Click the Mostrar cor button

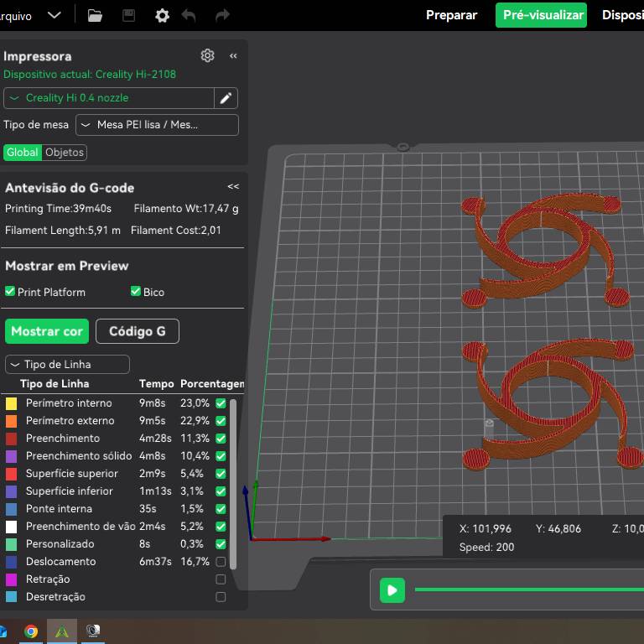(47, 331)
